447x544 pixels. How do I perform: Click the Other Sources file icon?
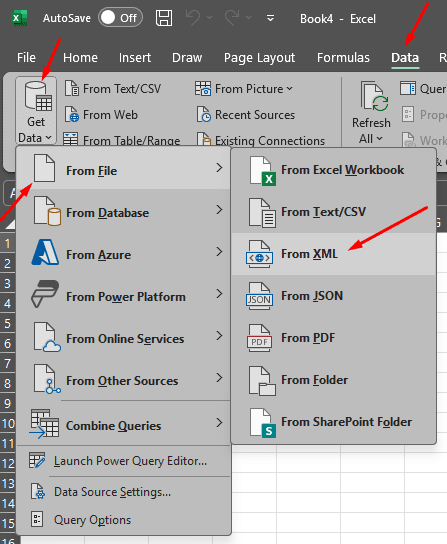pyautogui.click(x=47, y=379)
